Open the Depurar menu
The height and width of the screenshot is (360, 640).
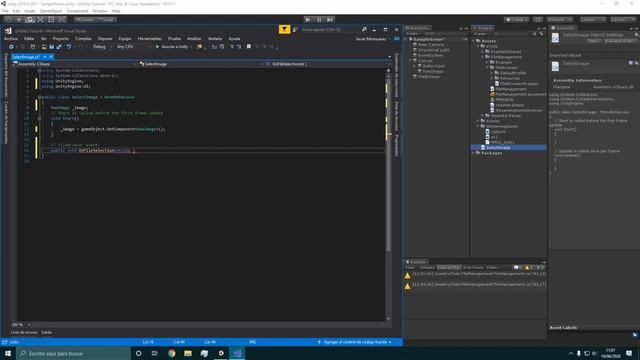coord(105,39)
